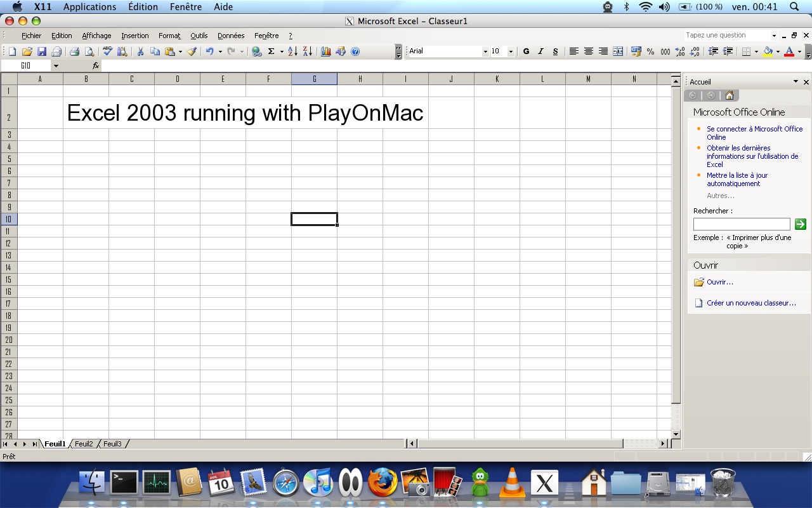Copy selection with the Copy icon
The height and width of the screenshot is (508, 812).
tap(155, 51)
